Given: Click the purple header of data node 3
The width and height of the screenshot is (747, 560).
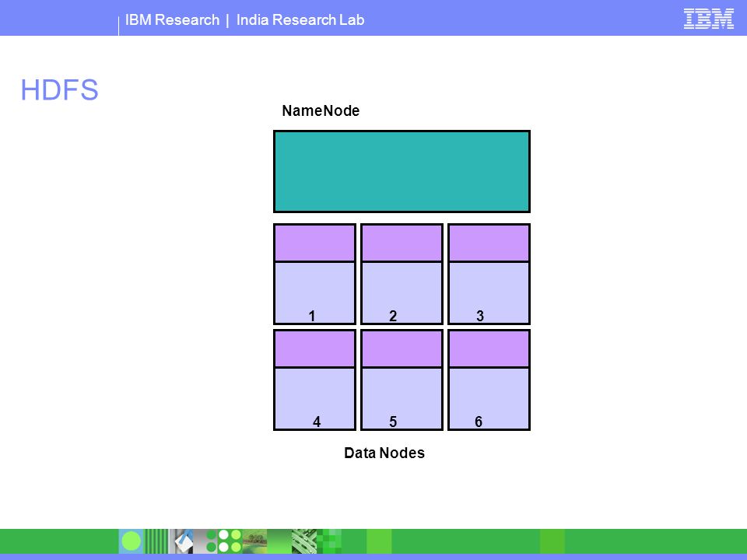Looking at the screenshot, I should [x=489, y=243].
